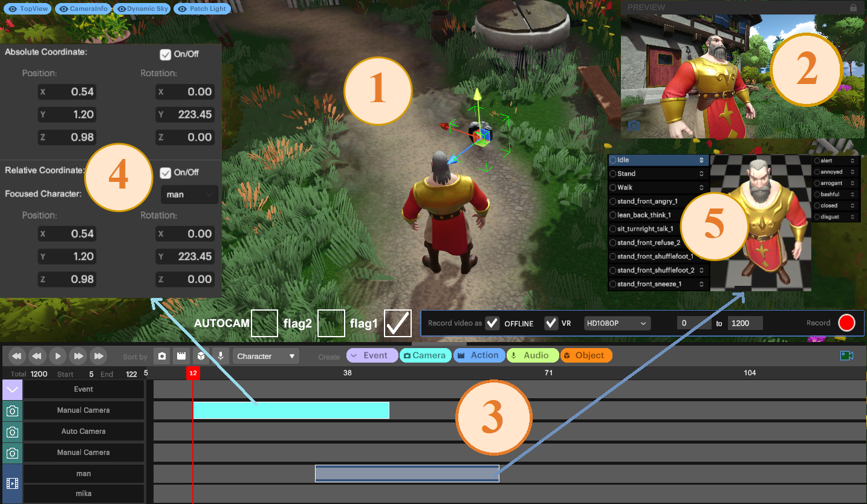The height and width of the screenshot is (504, 867).
Task: Uncheck Relative Coordinate On/Off checkbox
Action: pyautogui.click(x=165, y=173)
